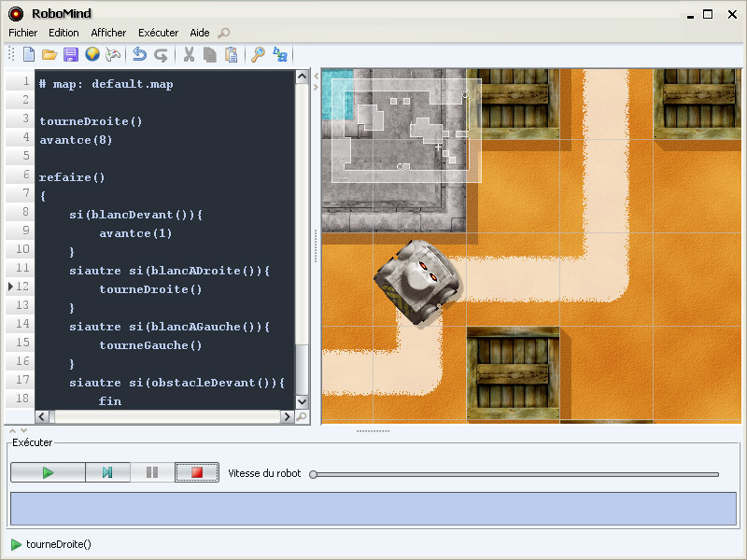Pause the robot execution
747x560 pixels.
click(x=152, y=472)
